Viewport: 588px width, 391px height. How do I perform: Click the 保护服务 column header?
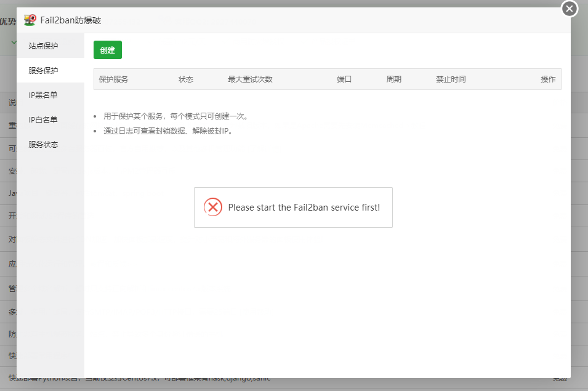point(113,79)
